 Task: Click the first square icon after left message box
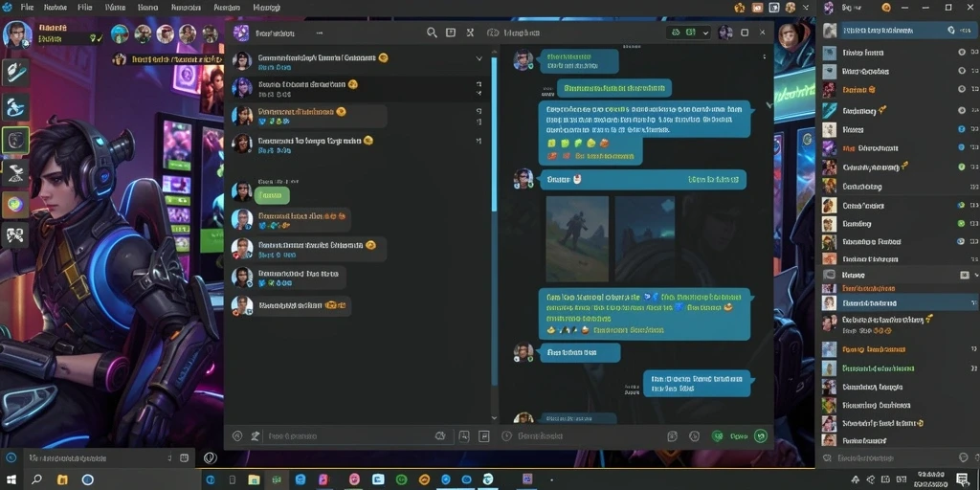click(464, 436)
